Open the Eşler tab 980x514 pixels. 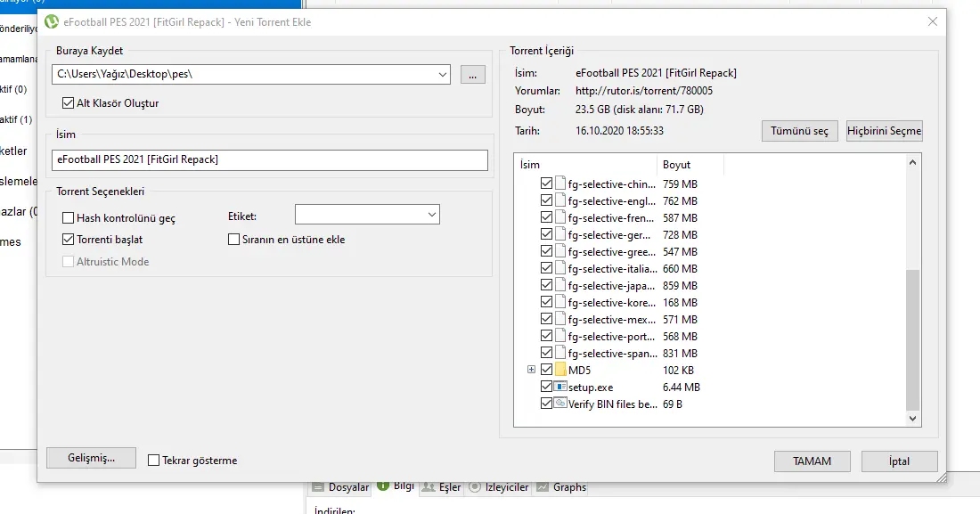coord(441,487)
